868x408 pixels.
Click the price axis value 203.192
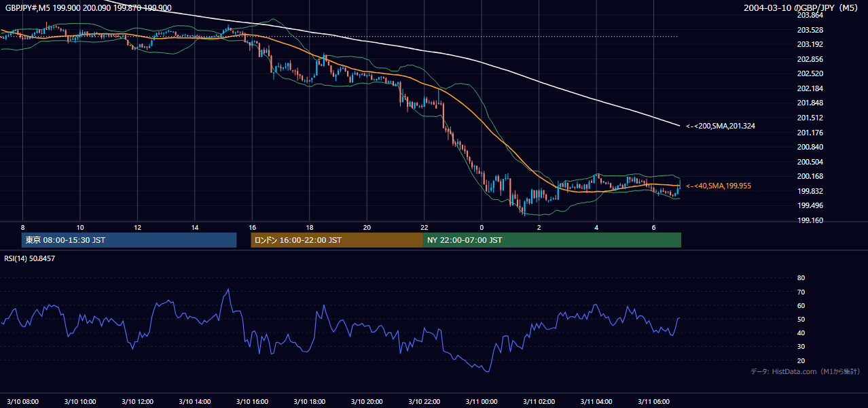click(x=810, y=45)
